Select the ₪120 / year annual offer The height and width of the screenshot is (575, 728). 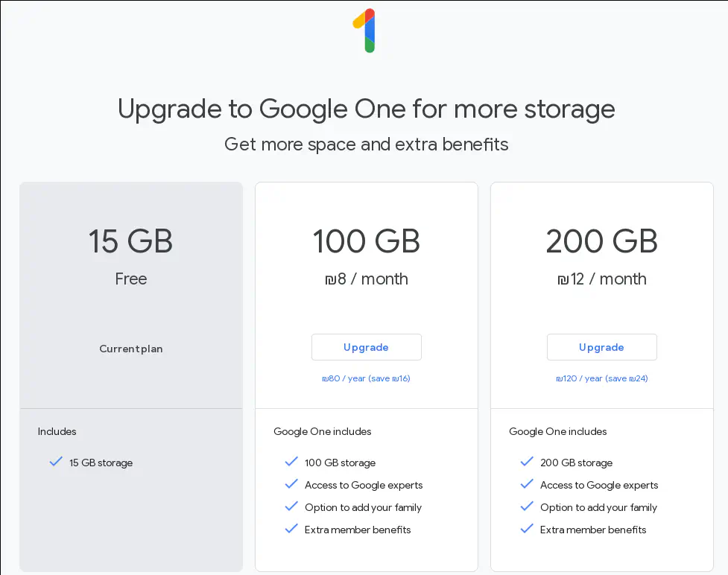tap(601, 378)
